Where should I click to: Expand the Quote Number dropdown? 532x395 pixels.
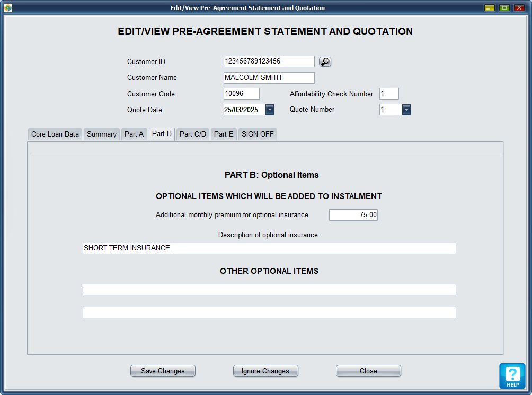pyautogui.click(x=406, y=110)
